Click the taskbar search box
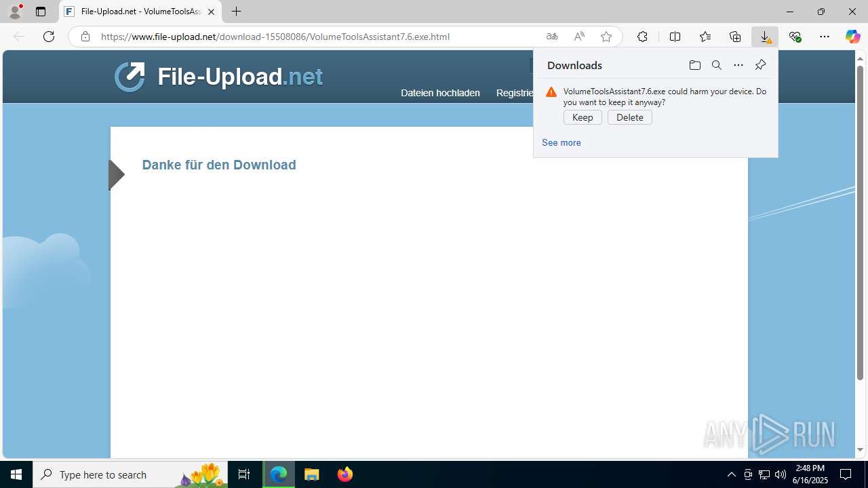This screenshot has width=868, height=488. tap(130, 474)
